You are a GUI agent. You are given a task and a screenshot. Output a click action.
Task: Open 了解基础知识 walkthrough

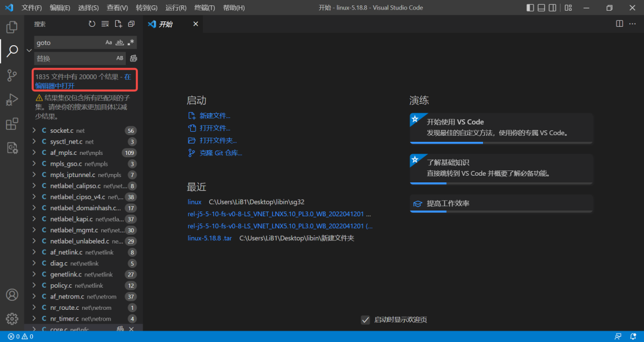pyautogui.click(x=501, y=169)
